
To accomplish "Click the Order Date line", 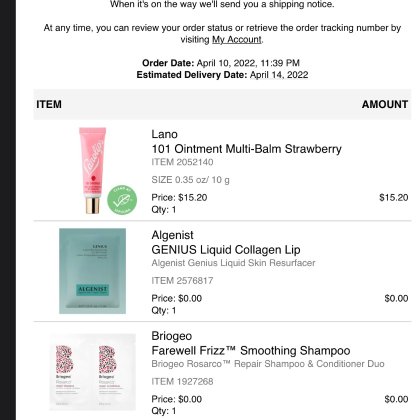I will click(x=221, y=63).
